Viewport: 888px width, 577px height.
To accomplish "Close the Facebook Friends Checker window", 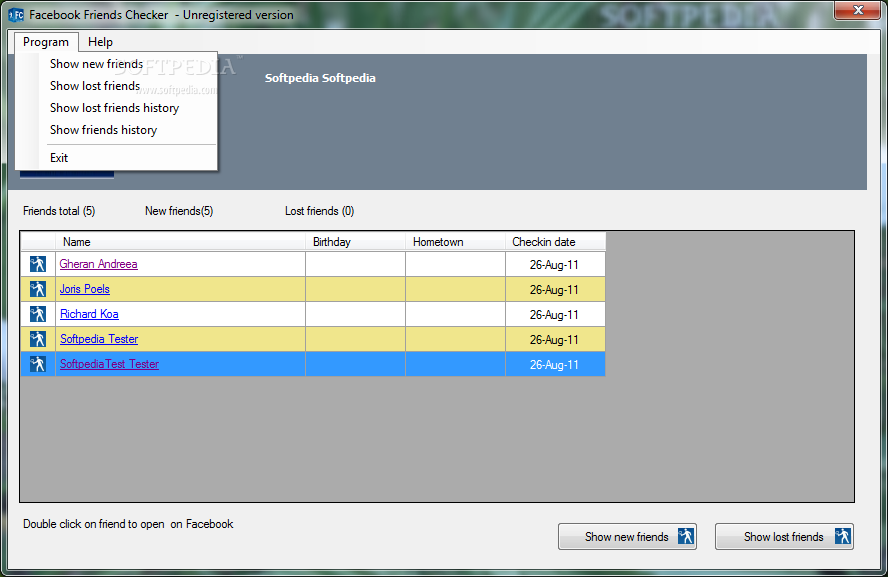I will pos(857,10).
